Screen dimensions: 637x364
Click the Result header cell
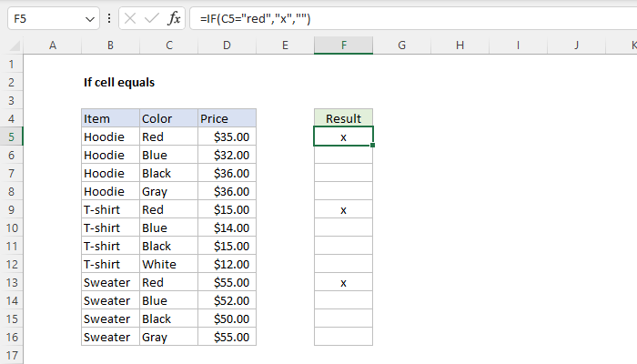[x=343, y=118]
